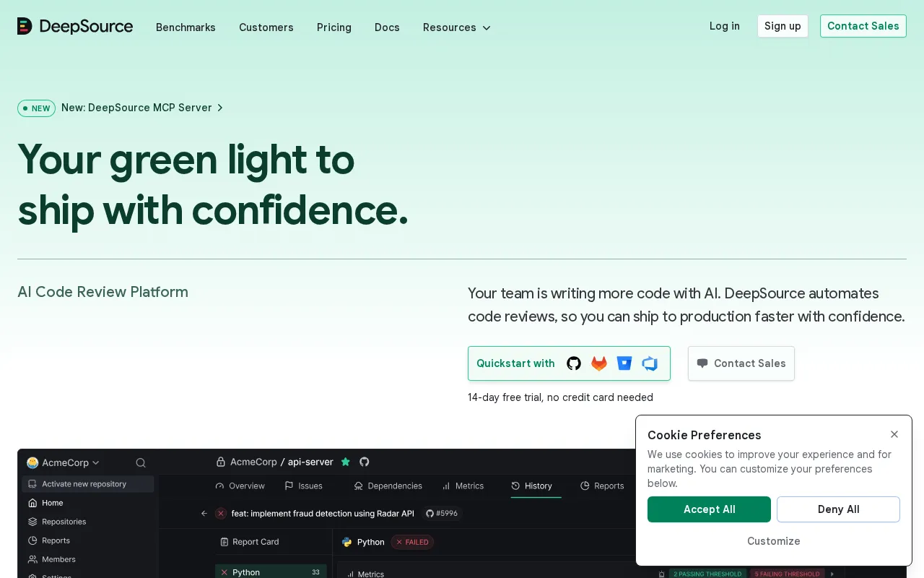The image size is (924, 578).
Task: Switch to the Issues tab
Action: (304, 486)
